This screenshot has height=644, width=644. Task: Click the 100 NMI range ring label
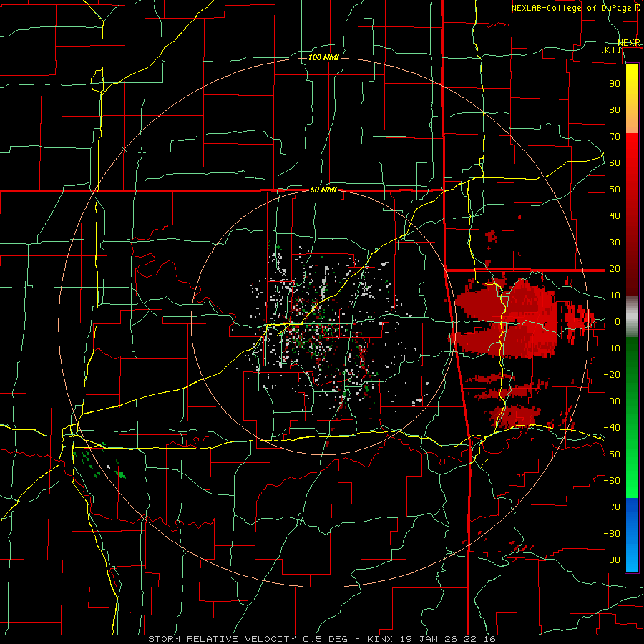pos(323,57)
